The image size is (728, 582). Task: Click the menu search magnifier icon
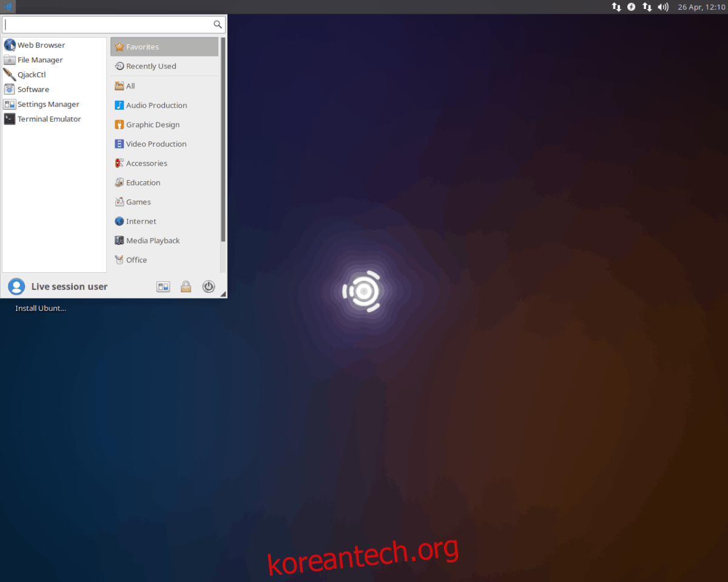(x=217, y=25)
